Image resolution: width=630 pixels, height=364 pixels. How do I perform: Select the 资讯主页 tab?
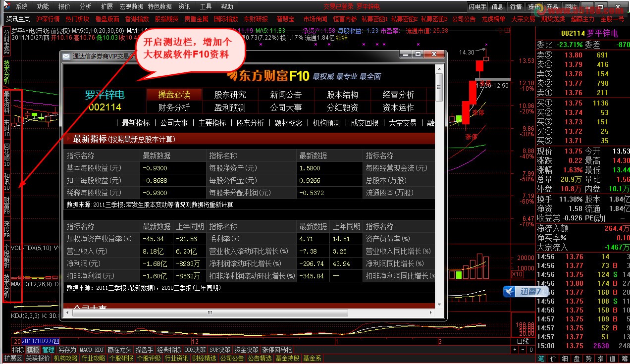18,19
